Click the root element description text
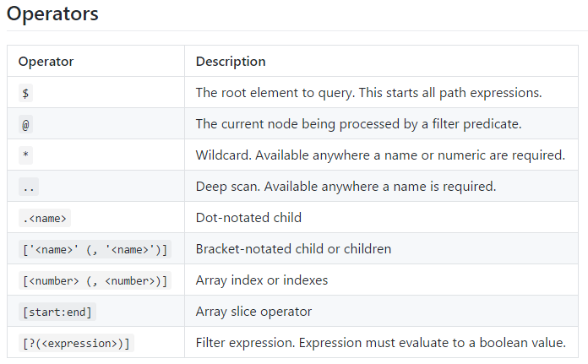 [x=368, y=93]
